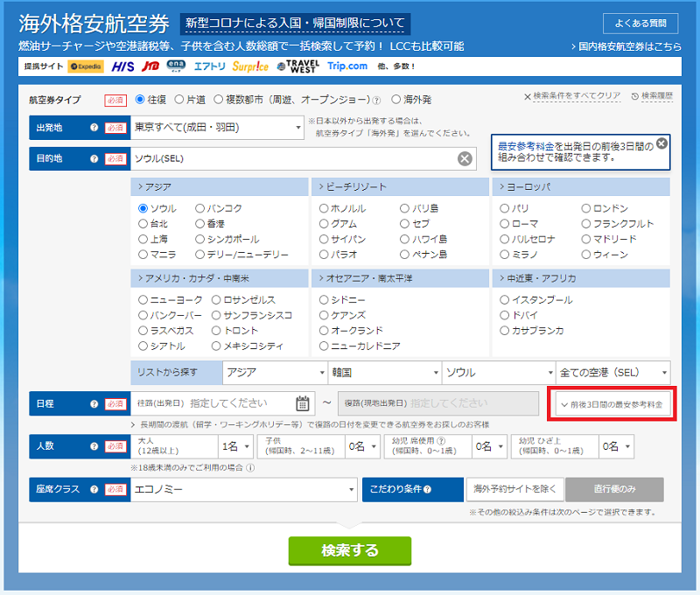The height and width of the screenshot is (595, 700).
Task: Open the 大人 passenger count dropdown
Action: coord(236,446)
